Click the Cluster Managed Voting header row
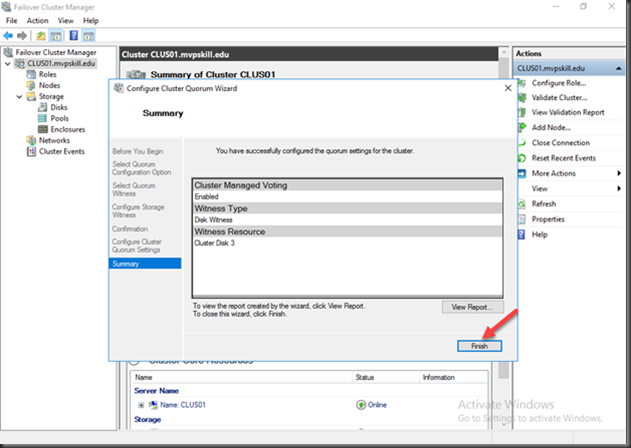Screen dimensions: 631x448 coord(348,186)
